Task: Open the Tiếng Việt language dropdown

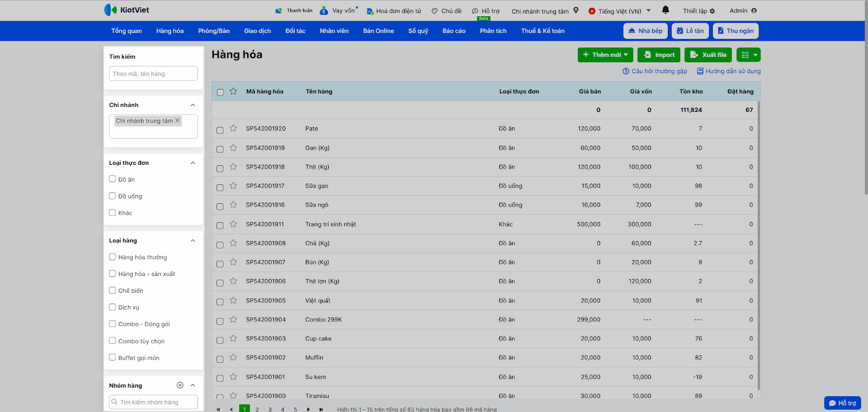Action: point(620,11)
